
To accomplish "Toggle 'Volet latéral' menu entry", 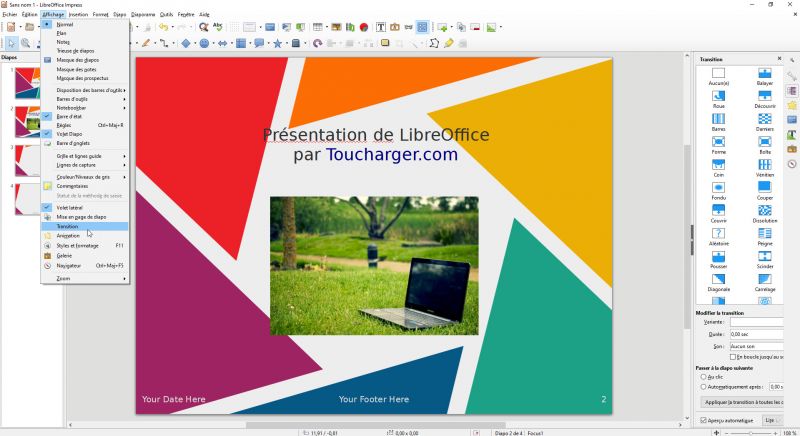I will click(x=85, y=208).
